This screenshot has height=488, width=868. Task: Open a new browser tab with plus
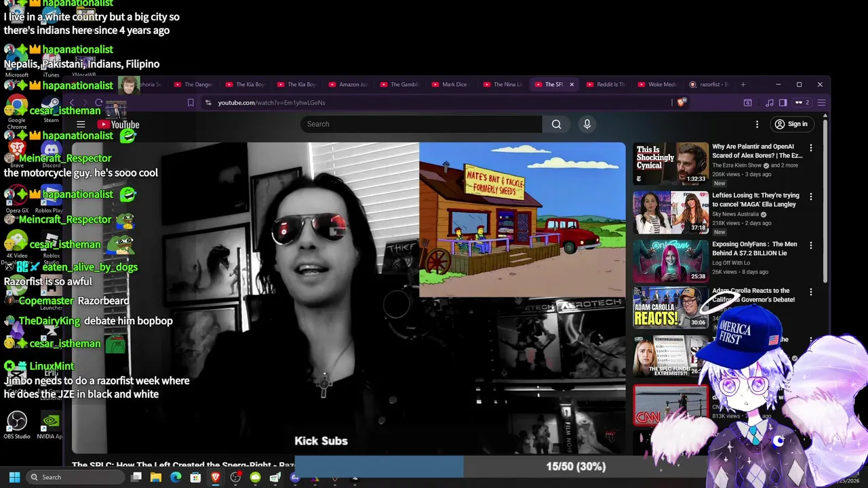tap(743, 85)
